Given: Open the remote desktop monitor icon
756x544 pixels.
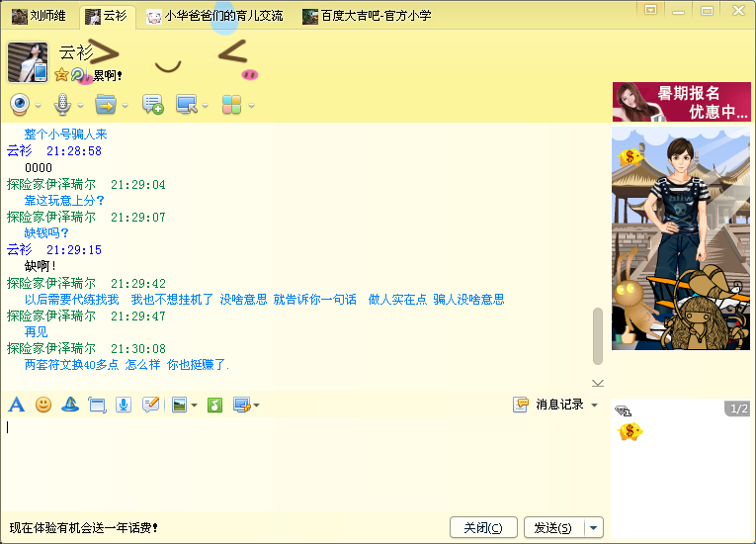Looking at the screenshot, I should coord(187,104).
